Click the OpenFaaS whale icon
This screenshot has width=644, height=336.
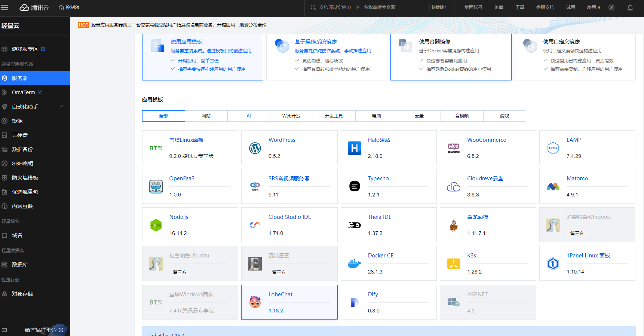[156, 187]
